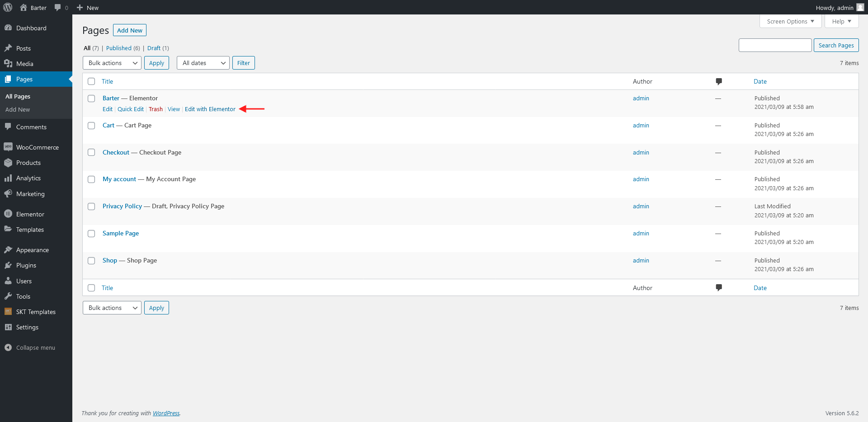The width and height of the screenshot is (868, 422).
Task: Open the All dates dropdown
Action: click(203, 63)
